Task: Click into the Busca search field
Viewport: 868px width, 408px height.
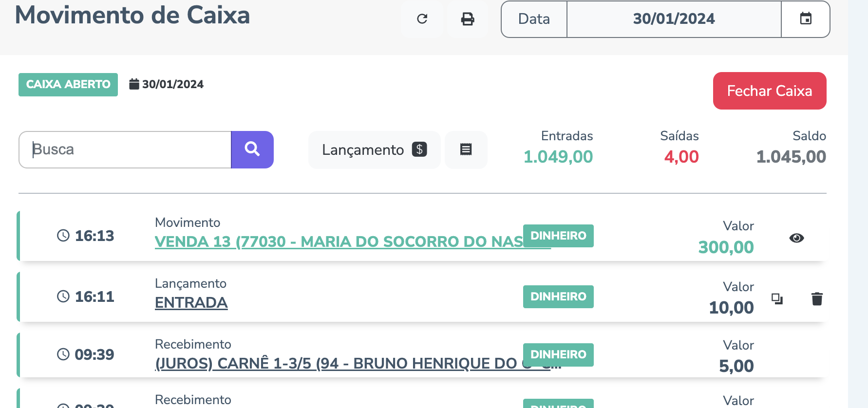Action: point(125,149)
